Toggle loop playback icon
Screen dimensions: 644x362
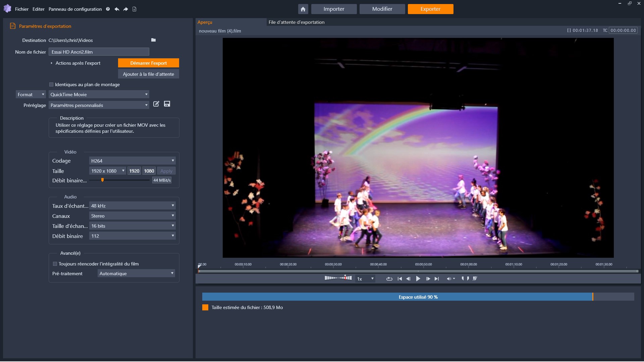[389, 279]
